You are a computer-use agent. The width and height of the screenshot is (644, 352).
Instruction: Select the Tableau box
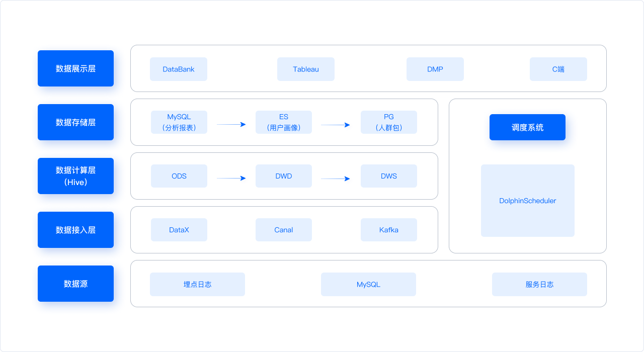pos(306,69)
